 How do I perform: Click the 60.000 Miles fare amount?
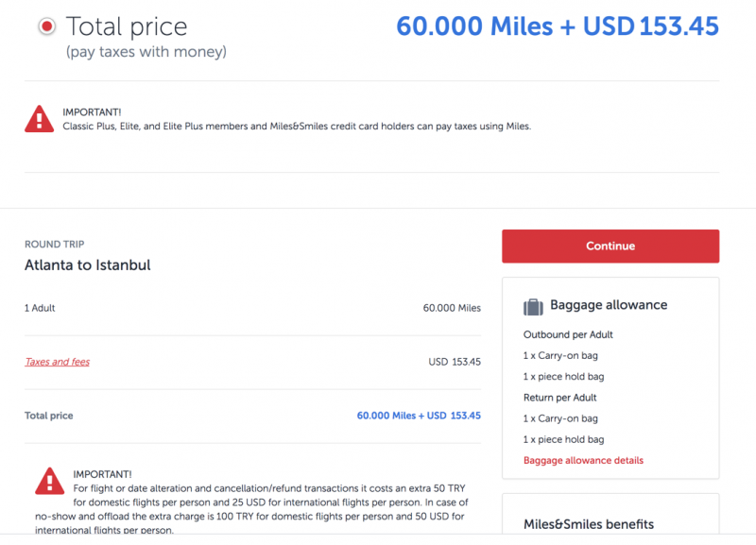[x=452, y=308]
